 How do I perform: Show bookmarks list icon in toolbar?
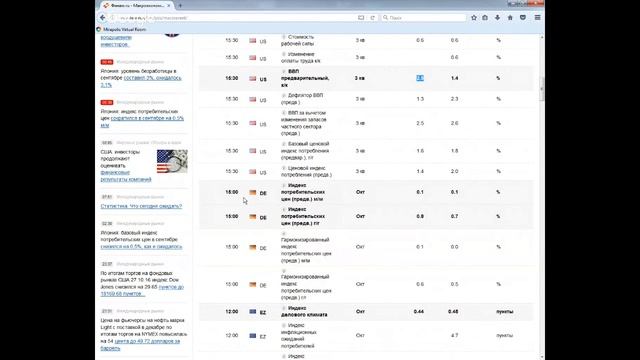pos(485,18)
